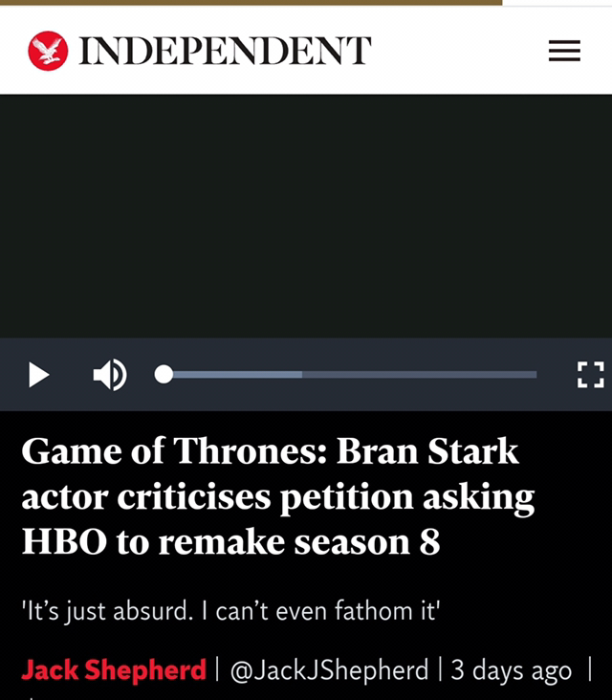The width and height of the screenshot is (612, 700).
Task: Enter fullscreen video mode
Action: (590, 375)
